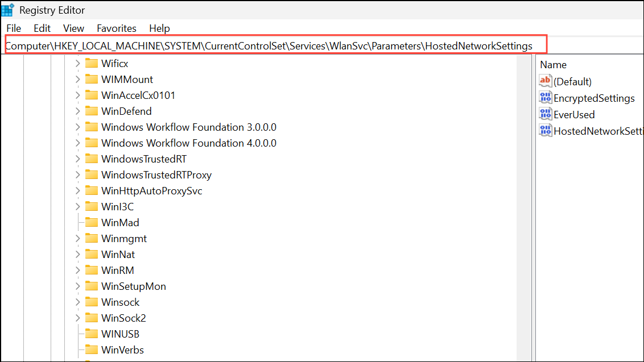This screenshot has width=644, height=362.
Task: Select the WinHttpAutoProxySvc key label
Action: 151,191
